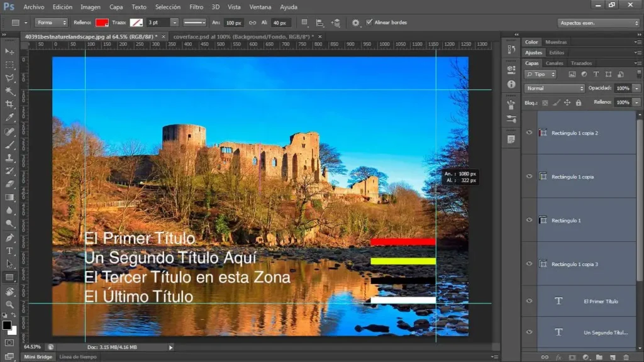644x362 pixels.
Task: Open the red Relleno fill color swatch
Action: (102, 23)
